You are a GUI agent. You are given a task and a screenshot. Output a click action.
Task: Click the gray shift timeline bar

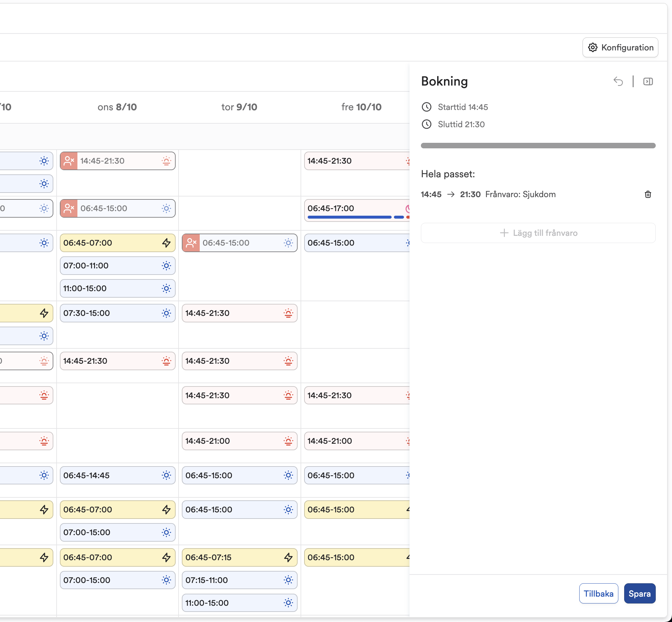click(x=538, y=145)
